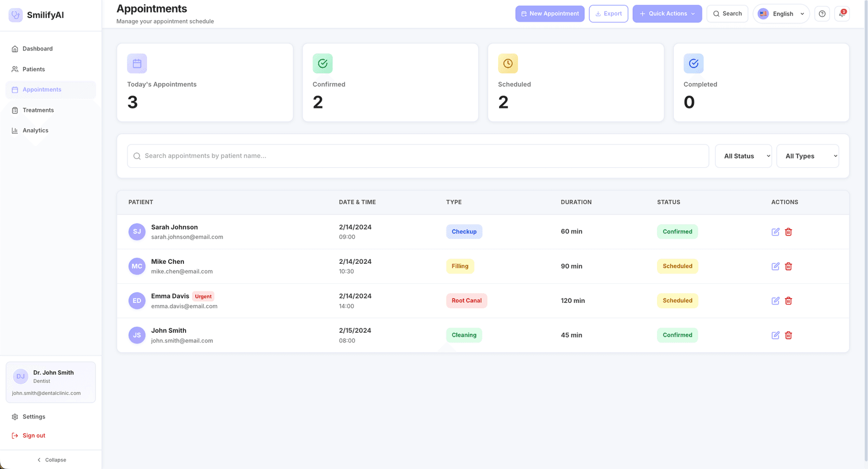Go to Dashboard in sidebar
The height and width of the screenshot is (469, 868).
pos(50,49)
